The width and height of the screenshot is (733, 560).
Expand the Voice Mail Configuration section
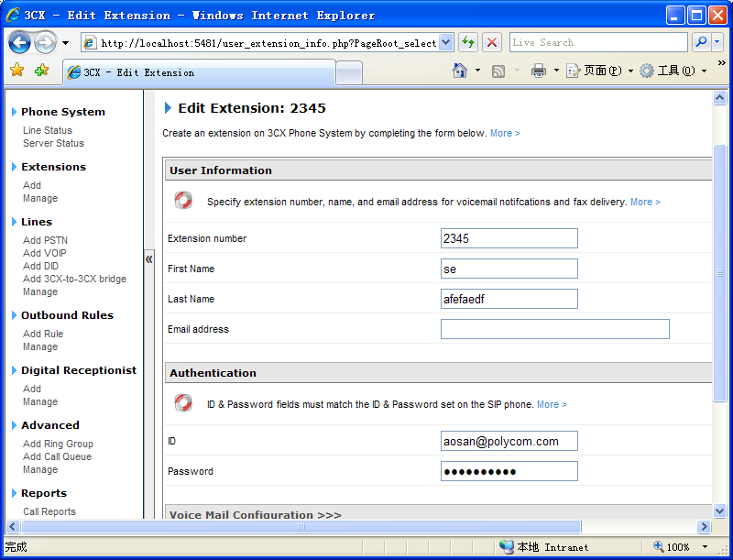[x=255, y=515]
